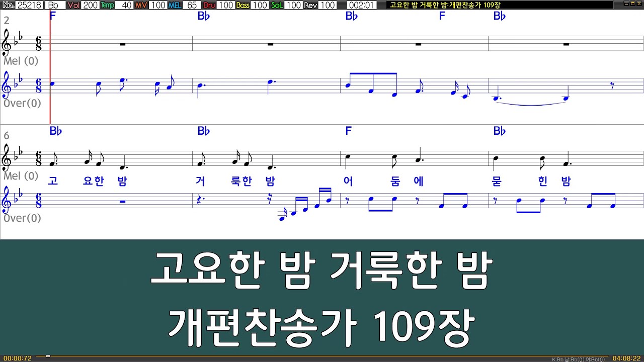Click the elapsed time 00:00:72
Viewport: 644px width, 362px height.
point(18,358)
